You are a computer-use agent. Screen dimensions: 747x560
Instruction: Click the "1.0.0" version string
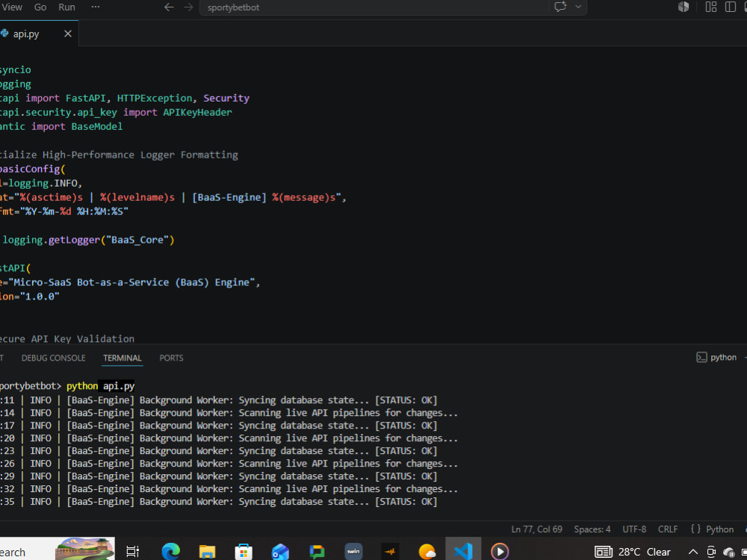click(40, 296)
